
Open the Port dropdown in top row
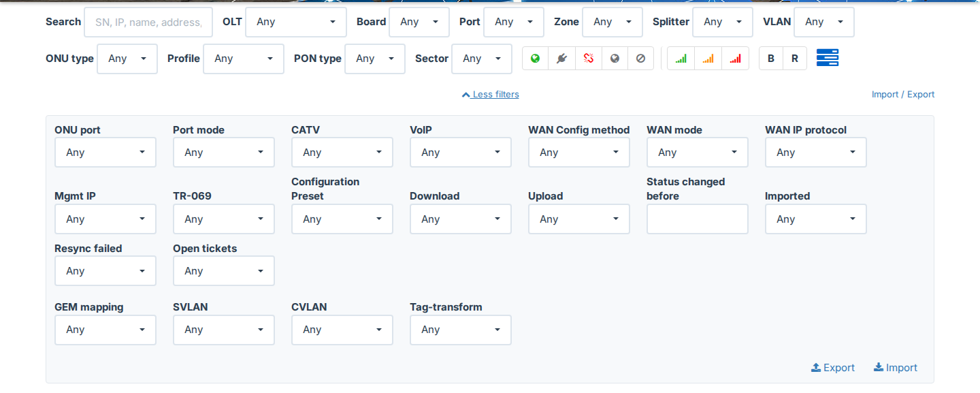click(x=514, y=22)
